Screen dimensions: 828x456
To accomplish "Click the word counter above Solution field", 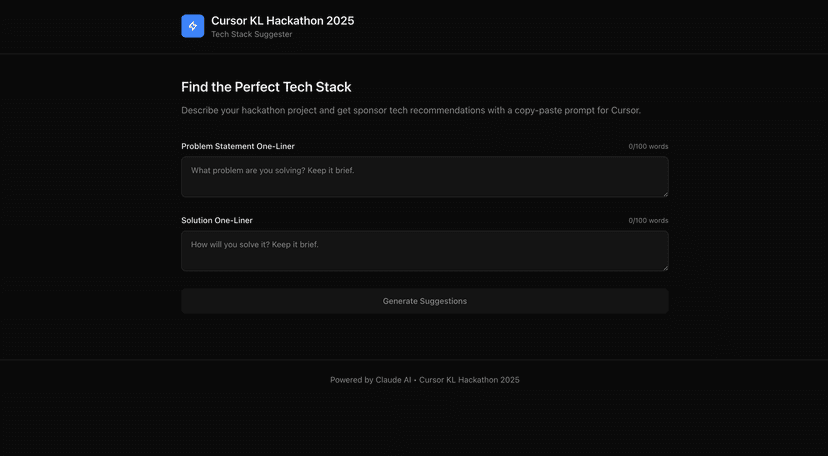I will click(648, 220).
